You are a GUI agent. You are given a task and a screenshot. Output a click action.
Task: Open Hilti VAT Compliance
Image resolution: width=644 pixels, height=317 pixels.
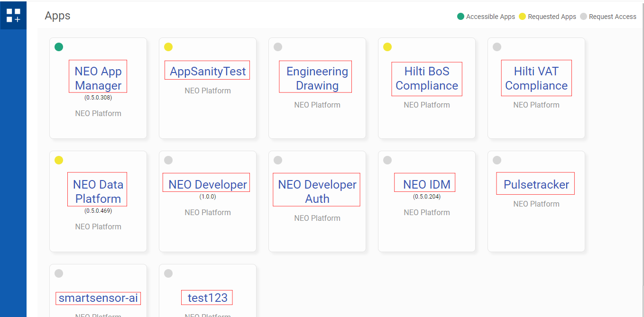tap(536, 78)
